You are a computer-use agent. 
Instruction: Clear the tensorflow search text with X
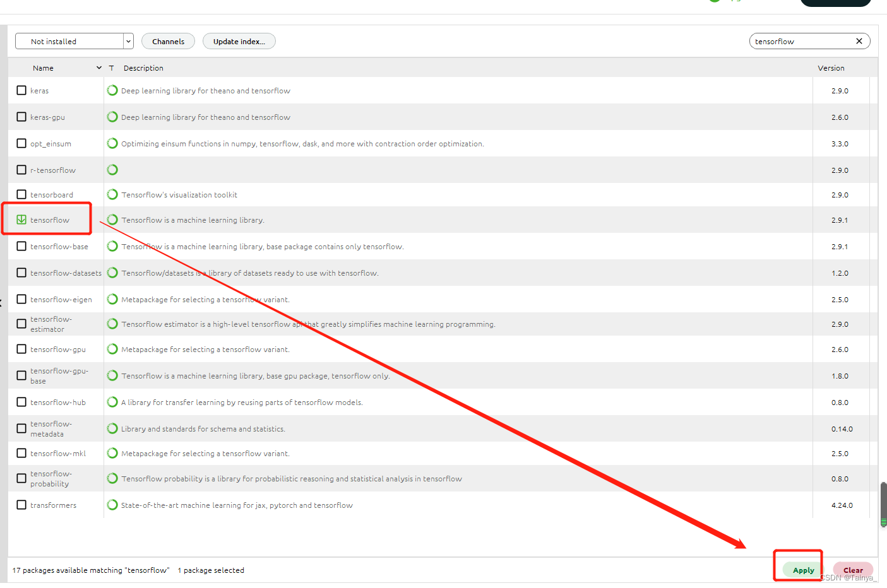[859, 41]
